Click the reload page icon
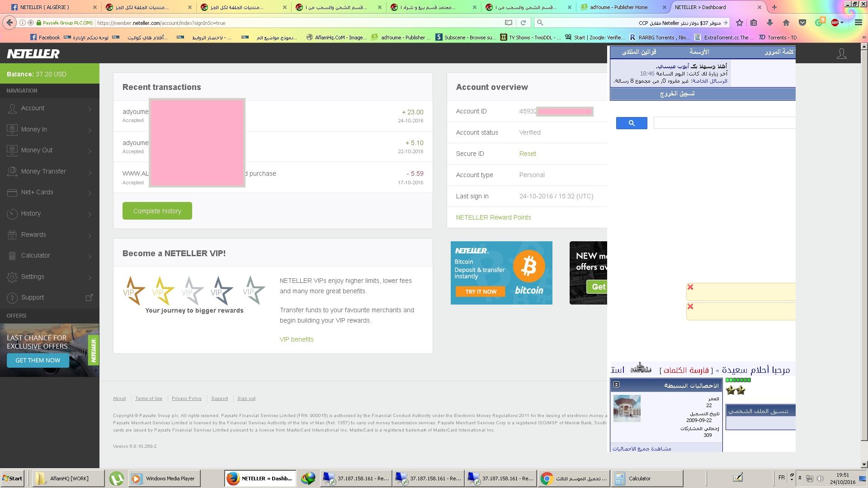The width and height of the screenshot is (868, 488). coord(523,23)
